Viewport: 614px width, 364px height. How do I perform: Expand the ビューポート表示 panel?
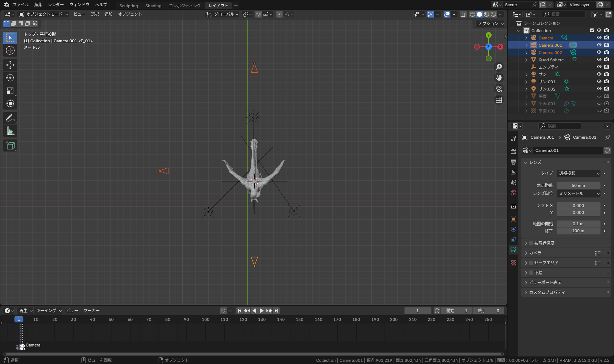click(x=526, y=283)
